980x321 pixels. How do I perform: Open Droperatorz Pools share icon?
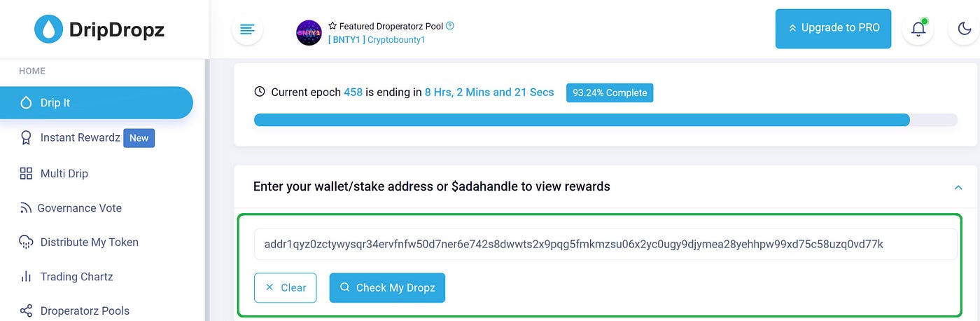26,310
